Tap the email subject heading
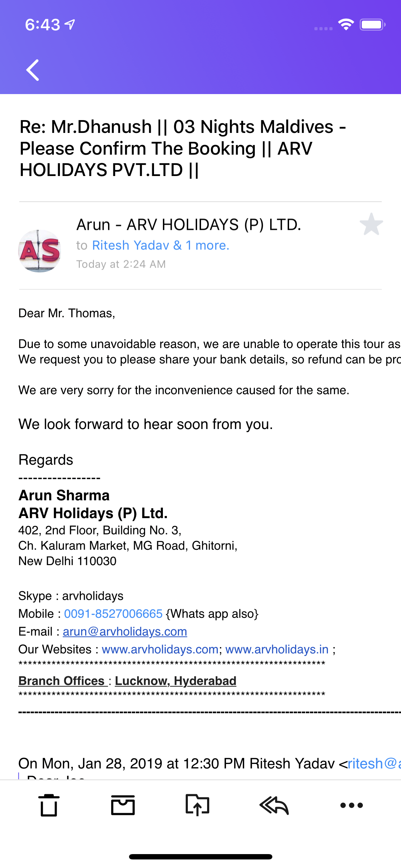Viewport: 401px width, 868px height. [182, 148]
